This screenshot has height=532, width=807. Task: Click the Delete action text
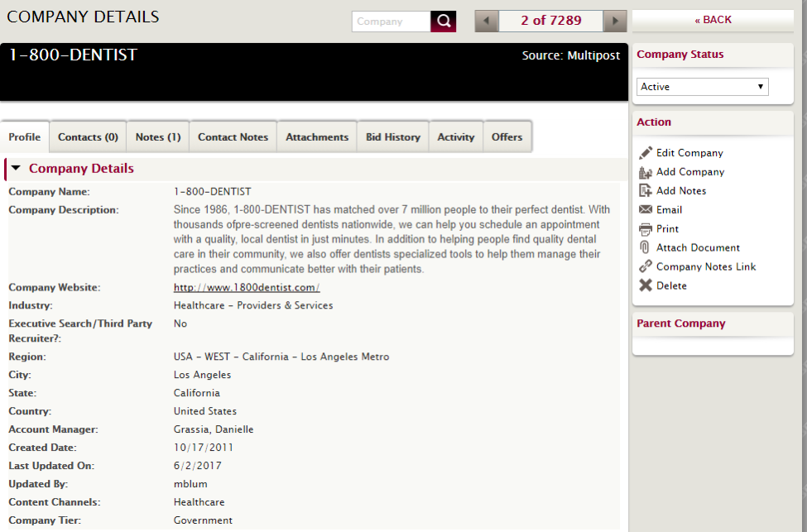pos(671,285)
